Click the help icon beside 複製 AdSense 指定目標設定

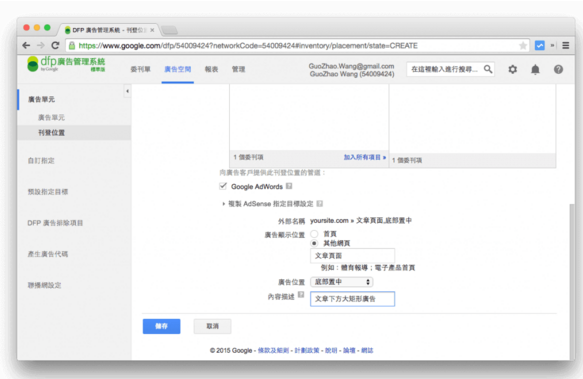319,203
